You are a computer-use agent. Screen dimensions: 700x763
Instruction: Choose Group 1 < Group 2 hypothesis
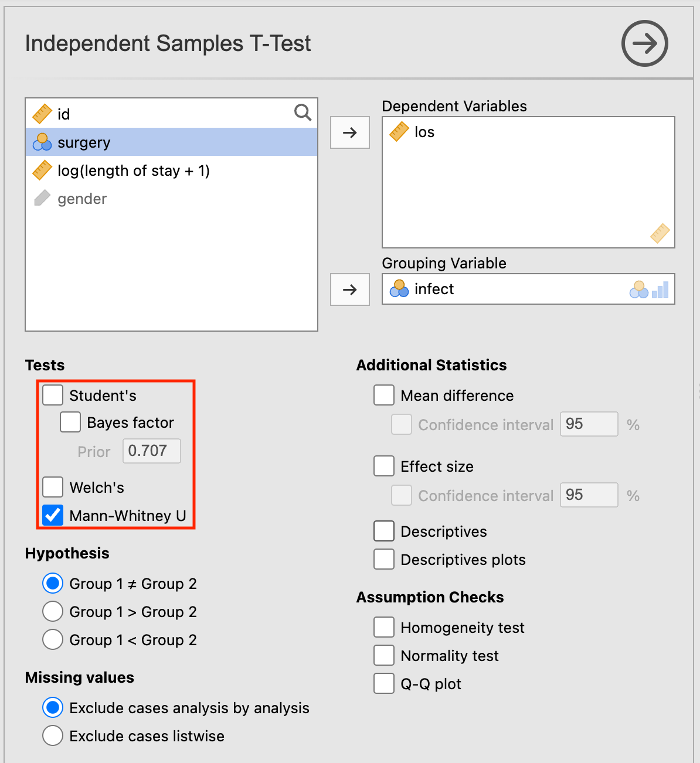53,639
